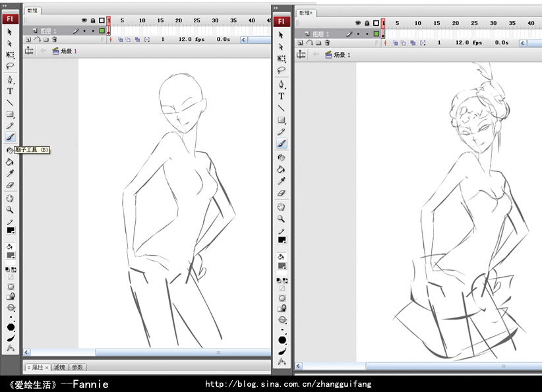This screenshot has height=392, width=542.
Task: Select the Paint Bucket tool in left window
Action: click(10, 161)
